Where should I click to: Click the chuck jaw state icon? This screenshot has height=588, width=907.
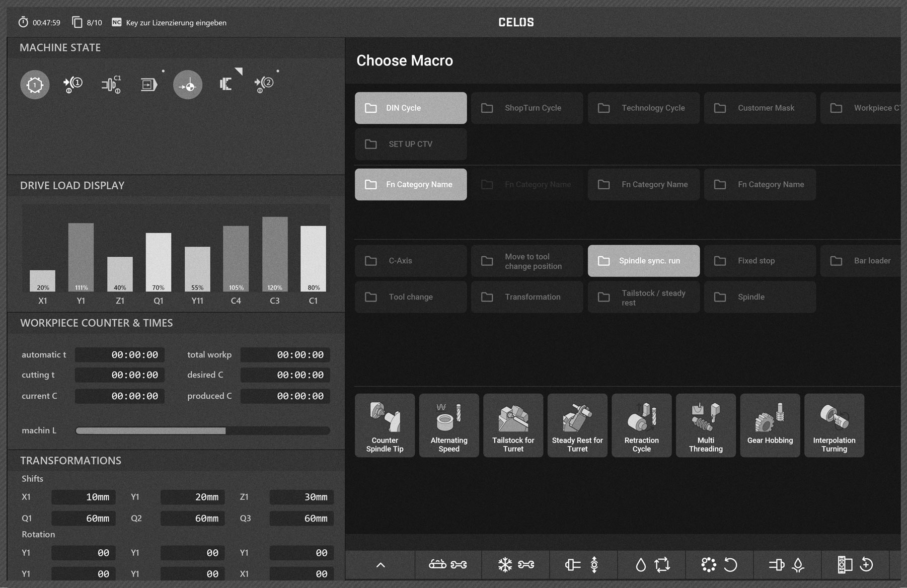(x=226, y=85)
